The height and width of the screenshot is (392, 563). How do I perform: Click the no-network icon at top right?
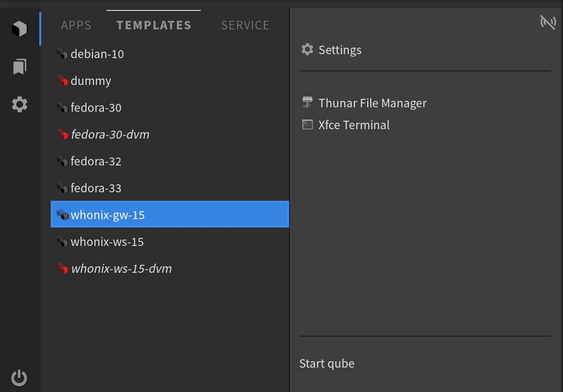click(548, 22)
